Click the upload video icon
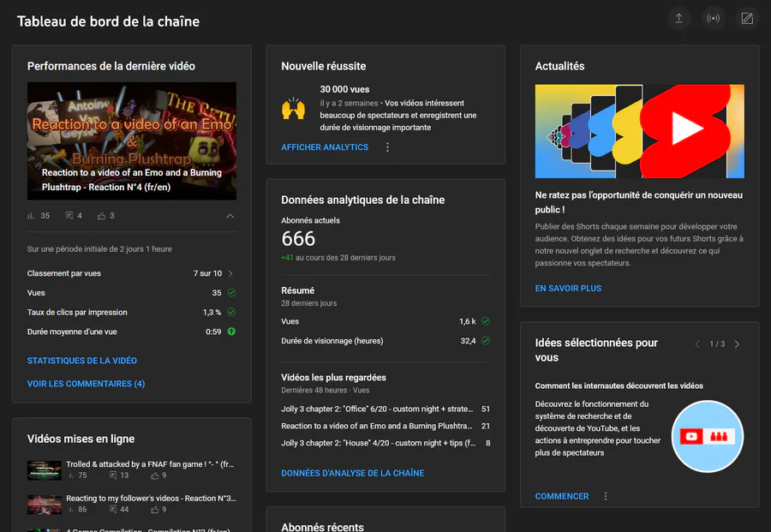Screen dimensions: 771x532 tap(678, 19)
